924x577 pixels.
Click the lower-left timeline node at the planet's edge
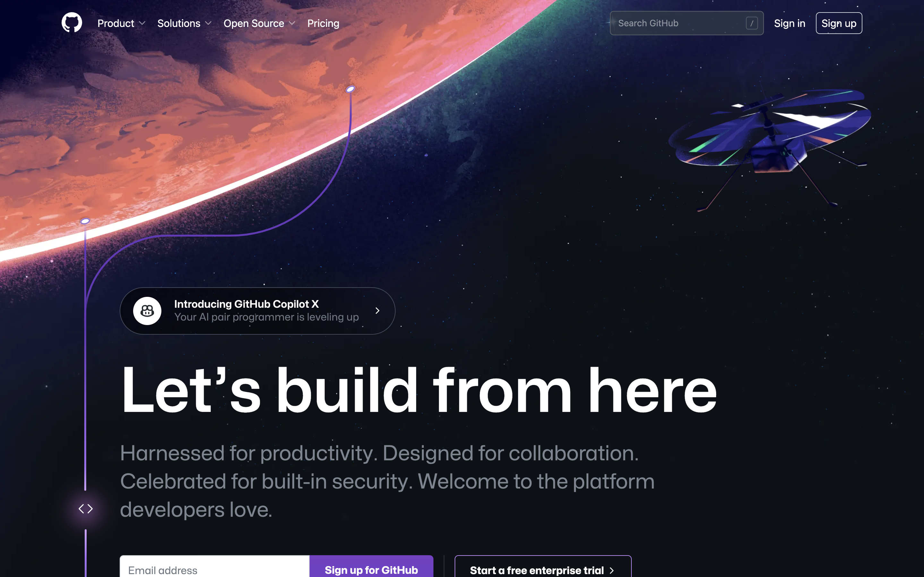pyautogui.click(x=85, y=221)
